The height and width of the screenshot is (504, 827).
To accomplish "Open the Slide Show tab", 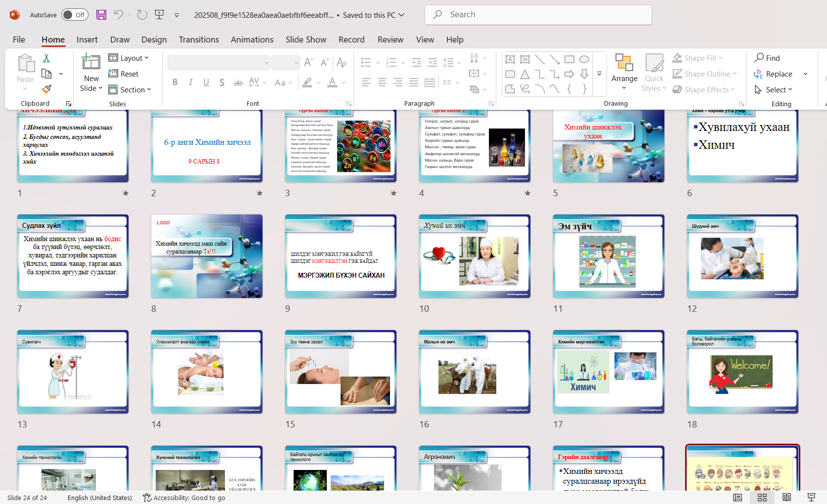I will pos(306,40).
